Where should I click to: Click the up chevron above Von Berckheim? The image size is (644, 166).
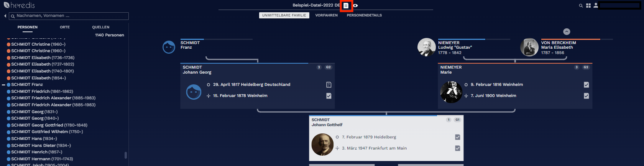(567, 32)
